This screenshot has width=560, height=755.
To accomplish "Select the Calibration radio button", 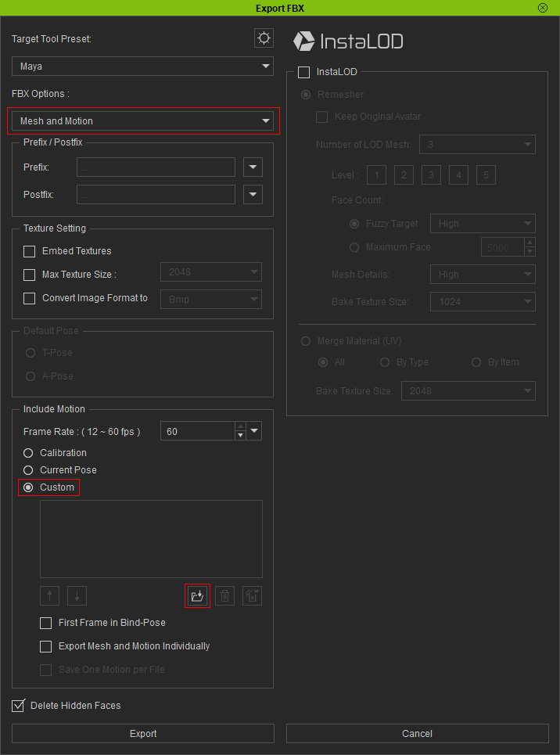I will pyautogui.click(x=29, y=453).
